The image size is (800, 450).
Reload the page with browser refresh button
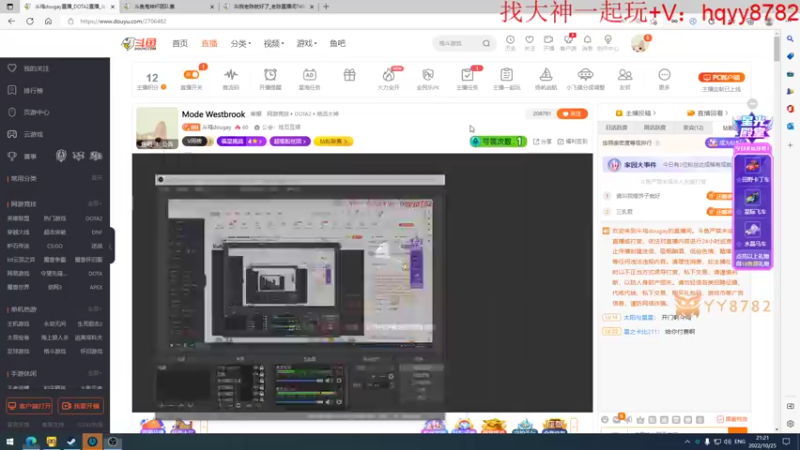click(x=30, y=21)
